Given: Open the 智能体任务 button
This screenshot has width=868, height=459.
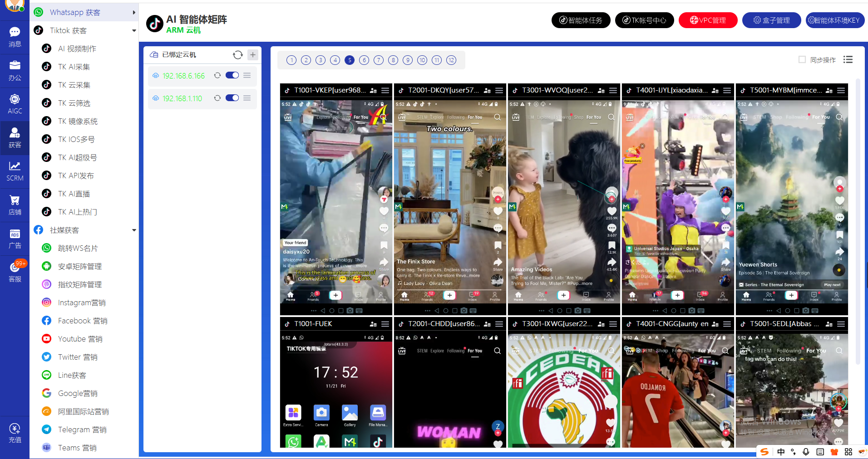Looking at the screenshot, I should (581, 20).
